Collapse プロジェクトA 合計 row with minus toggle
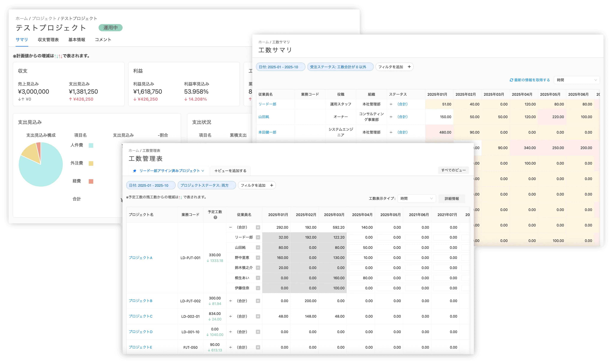Image resolution: width=612 pixels, height=364 pixels. [230, 227]
